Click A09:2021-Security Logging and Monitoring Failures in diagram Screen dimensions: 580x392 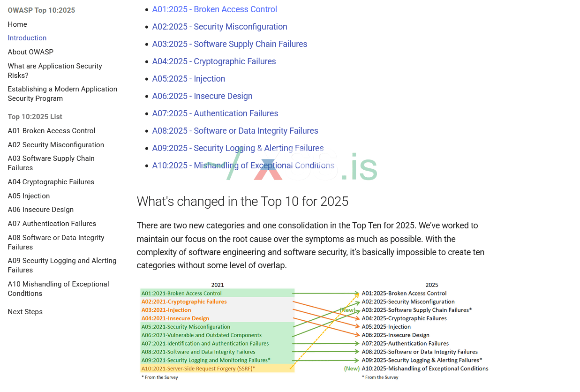pyautogui.click(x=205, y=361)
